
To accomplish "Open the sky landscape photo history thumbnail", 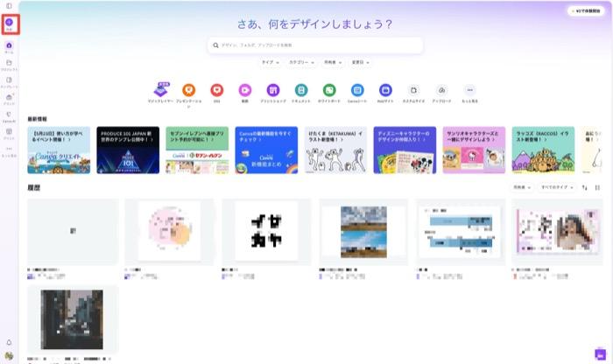I will [363, 232].
